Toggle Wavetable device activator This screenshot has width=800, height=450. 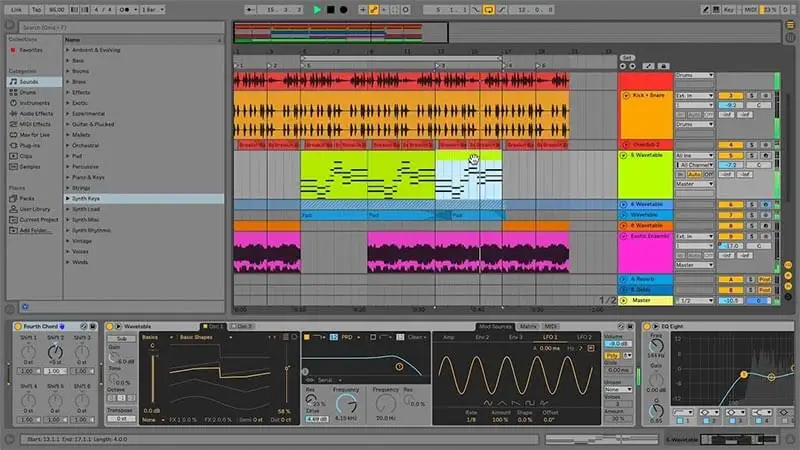111,326
